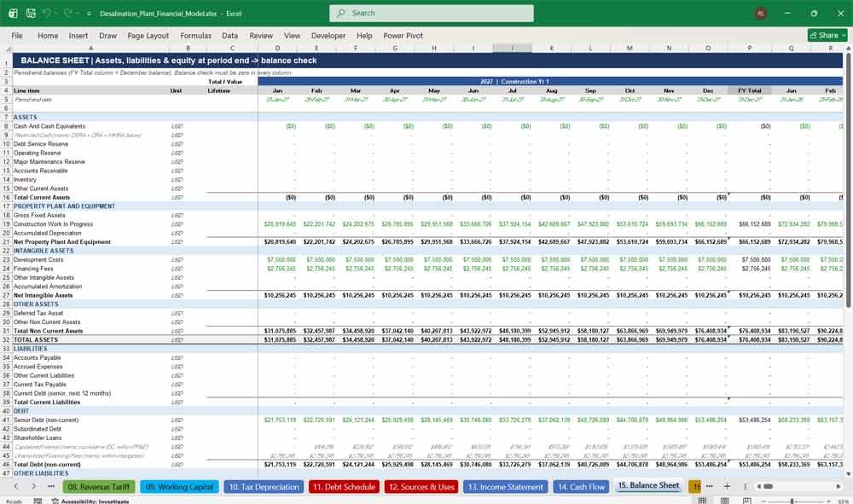This screenshot has height=504, width=853.
Task: Click Senior Debt (non-current) label
Action: [x=46, y=420]
